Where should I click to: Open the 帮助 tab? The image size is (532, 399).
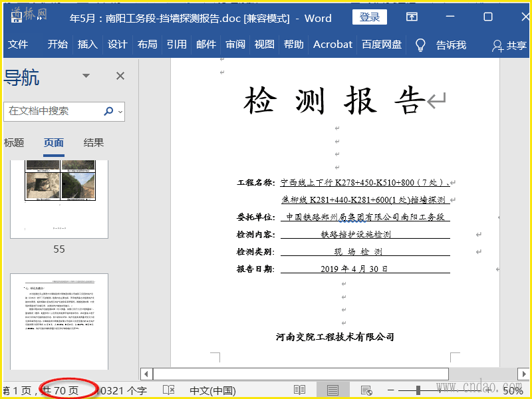tap(293, 45)
